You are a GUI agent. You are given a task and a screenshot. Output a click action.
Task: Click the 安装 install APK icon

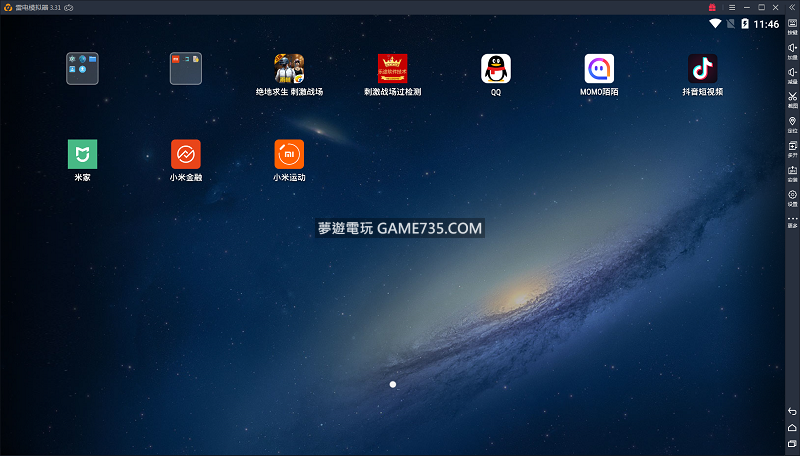tap(792, 173)
